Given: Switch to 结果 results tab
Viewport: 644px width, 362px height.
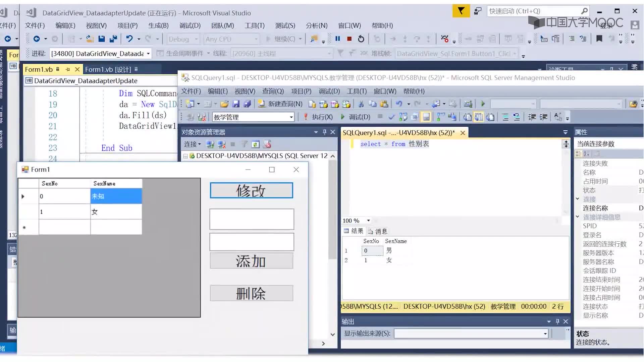Looking at the screenshot, I should (x=354, y=231).
